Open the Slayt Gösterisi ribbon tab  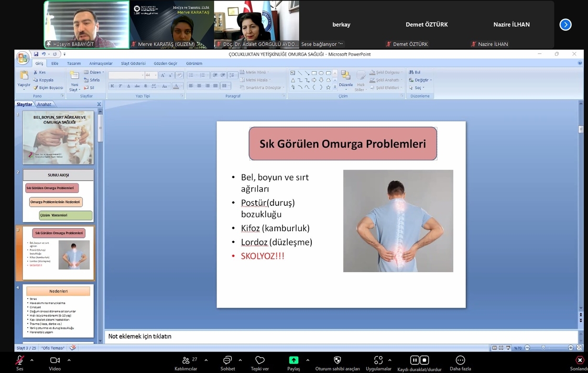pos(133,64)
